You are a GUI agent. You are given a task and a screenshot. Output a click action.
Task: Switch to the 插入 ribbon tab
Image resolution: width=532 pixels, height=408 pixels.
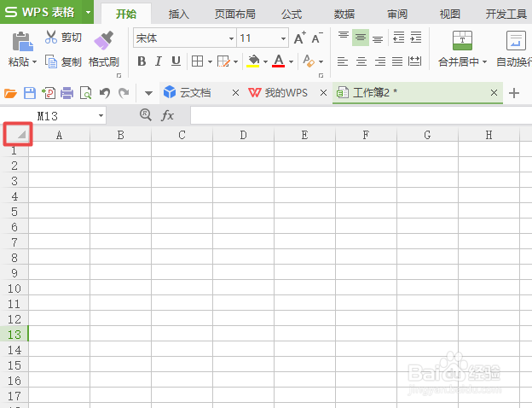(x=179, y=14)
